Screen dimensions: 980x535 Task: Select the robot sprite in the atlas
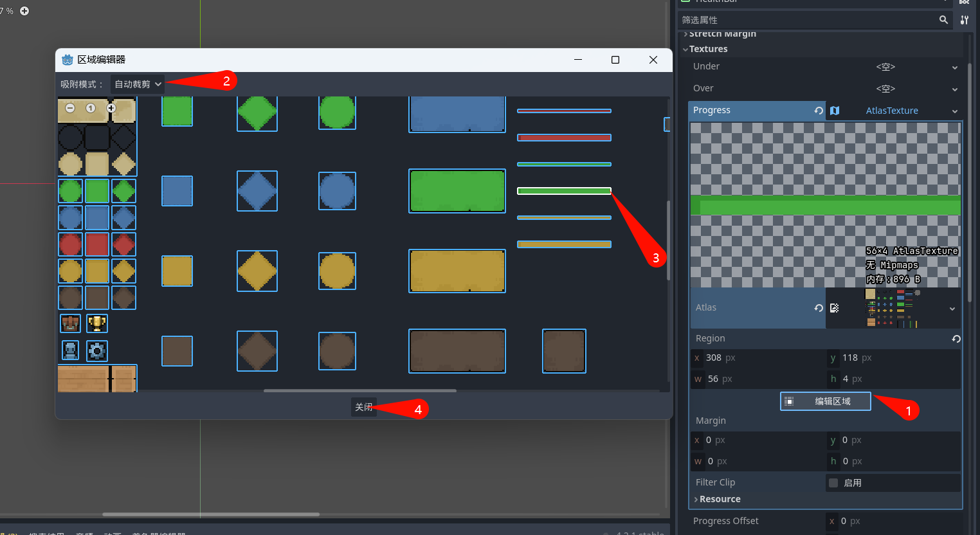click(70, 350)
